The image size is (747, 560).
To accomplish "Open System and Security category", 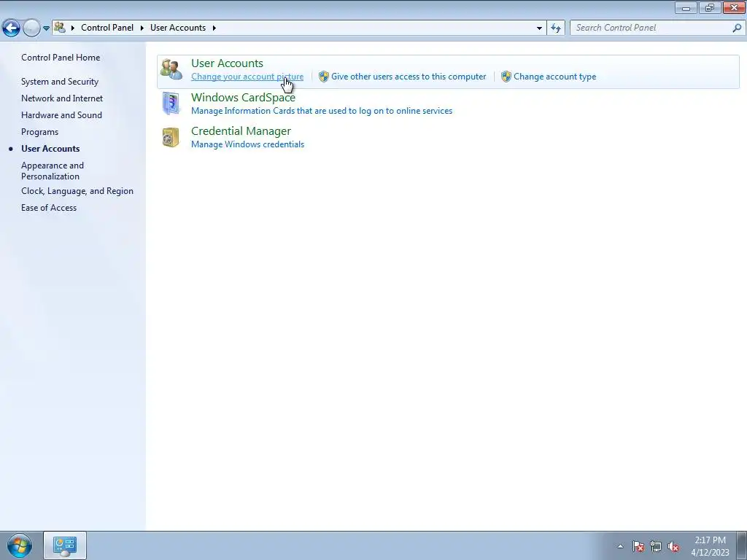I will point(60,82).
